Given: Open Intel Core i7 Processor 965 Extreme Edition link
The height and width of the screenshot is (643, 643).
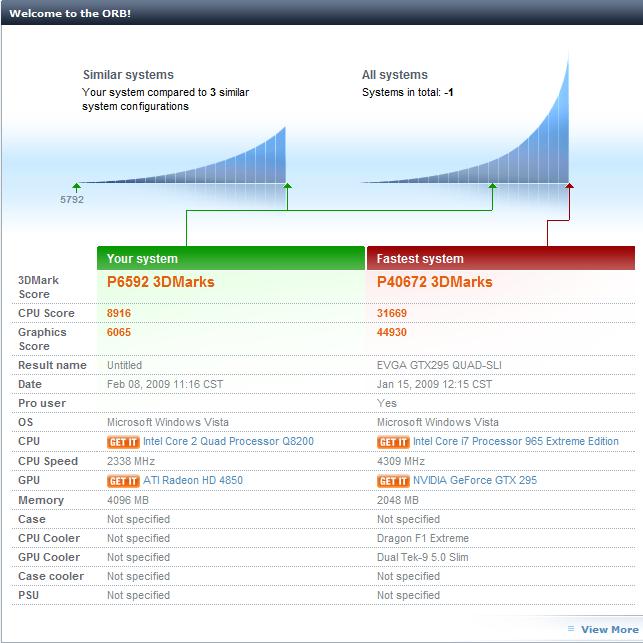Looking at the screenshot, I should coord(516,441).
